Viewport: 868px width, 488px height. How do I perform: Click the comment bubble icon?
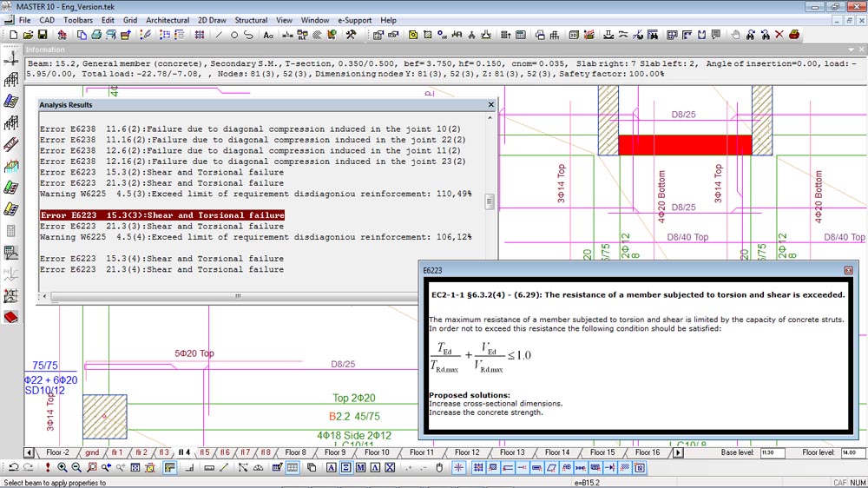pos(716,35)
